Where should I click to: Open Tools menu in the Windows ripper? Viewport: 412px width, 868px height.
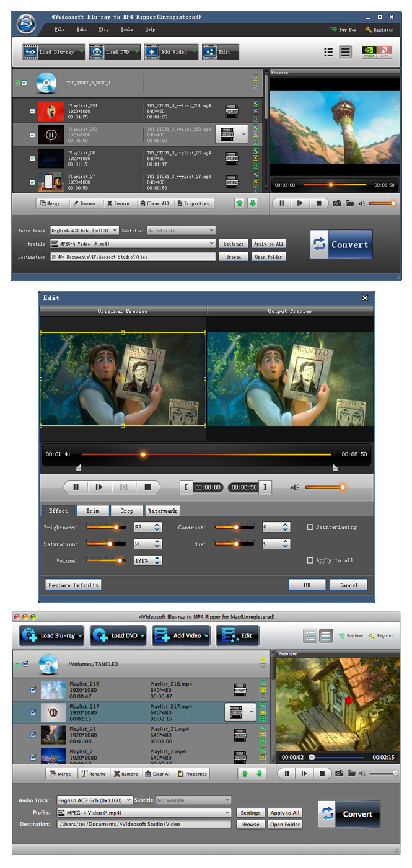click(x=126, y=29)
